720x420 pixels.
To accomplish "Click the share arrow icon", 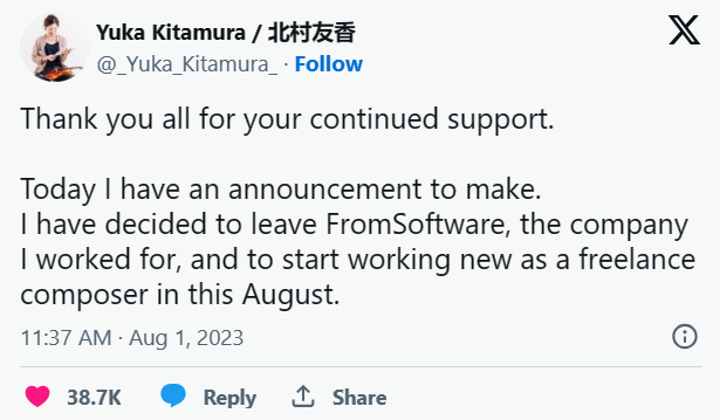I will pos(303,397).
